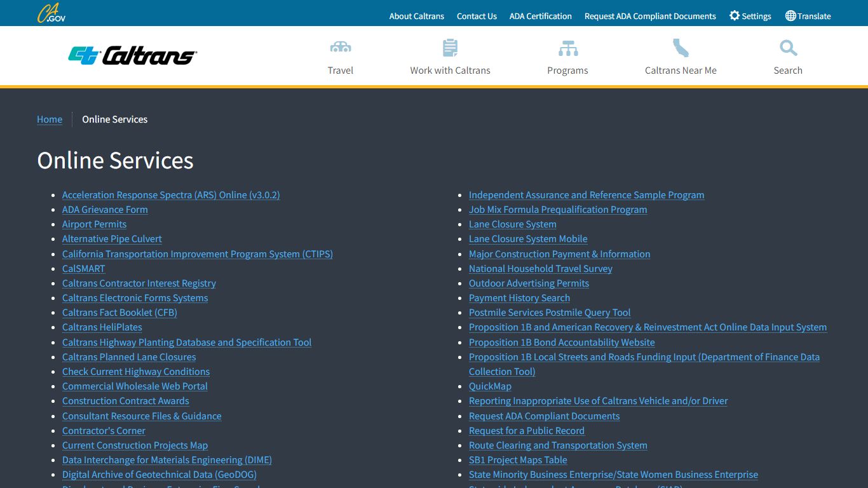868x488 pixels.
Task: Open Lane Closure System link
Action: pos(513,224)
